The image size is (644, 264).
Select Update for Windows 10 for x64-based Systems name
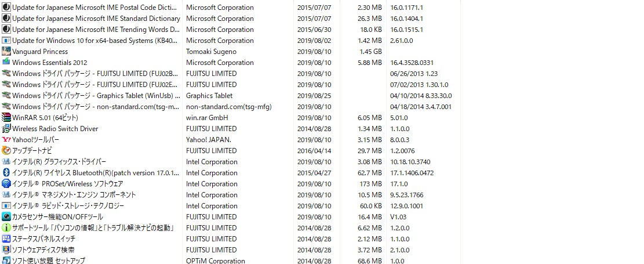[96, 40]
